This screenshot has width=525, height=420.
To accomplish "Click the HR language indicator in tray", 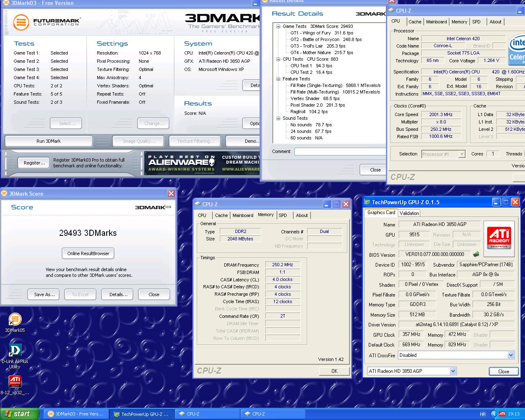I will click(483, 414).
